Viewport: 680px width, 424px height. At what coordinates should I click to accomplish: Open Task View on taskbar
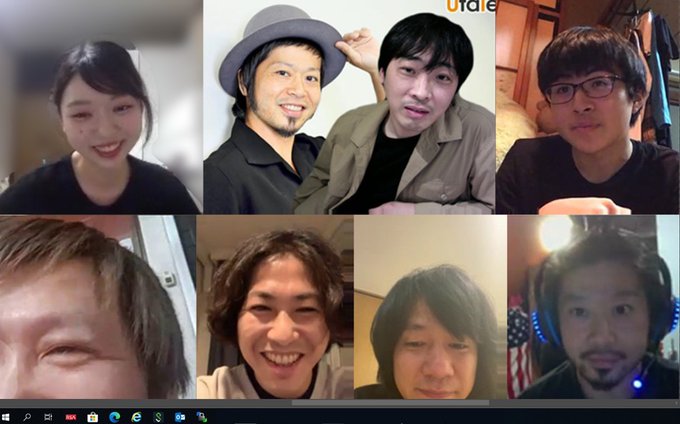point(48,417)
